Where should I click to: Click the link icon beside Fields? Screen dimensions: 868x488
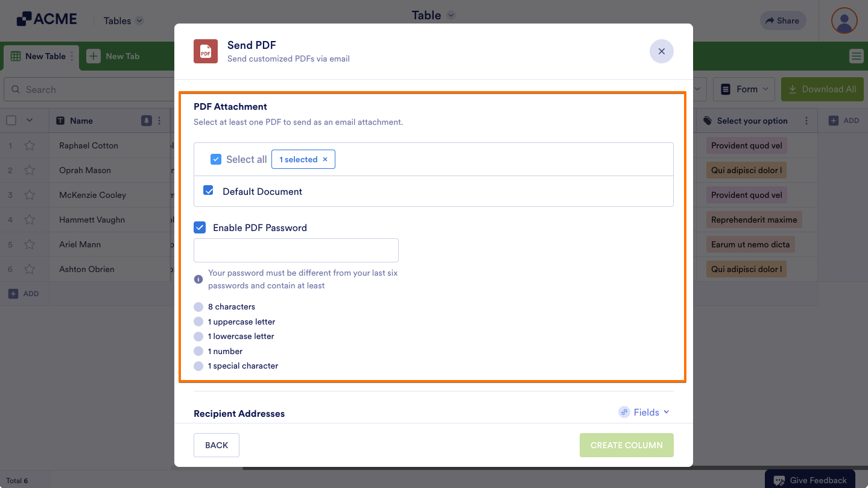[624, 412]
